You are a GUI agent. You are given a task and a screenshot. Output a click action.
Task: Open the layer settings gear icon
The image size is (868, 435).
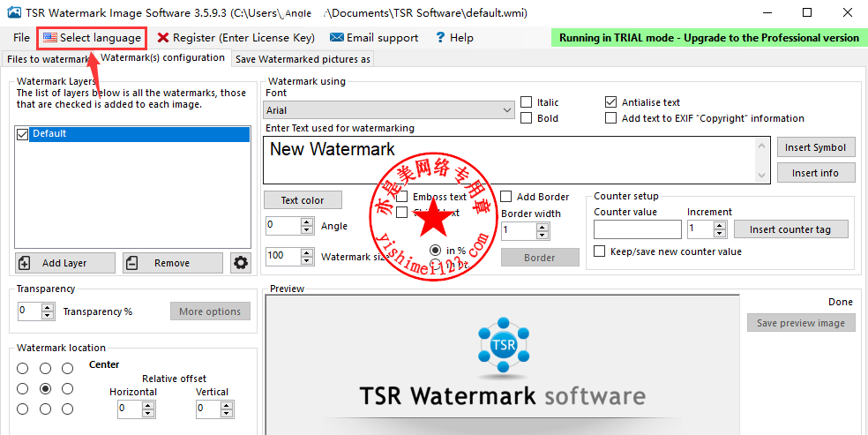(x=240, y=263)
